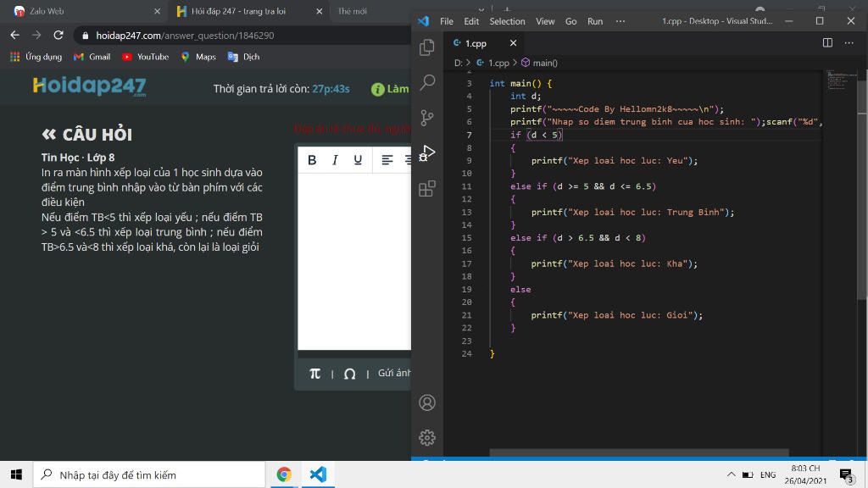Click the VS Code logo icon
This screenshot has width=868, height=488.
[424, 21]
